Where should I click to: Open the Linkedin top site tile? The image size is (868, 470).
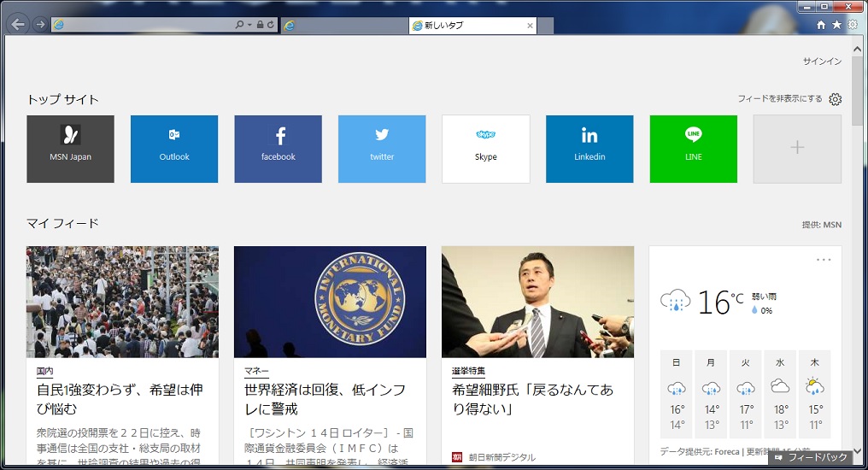click(589, 149)
